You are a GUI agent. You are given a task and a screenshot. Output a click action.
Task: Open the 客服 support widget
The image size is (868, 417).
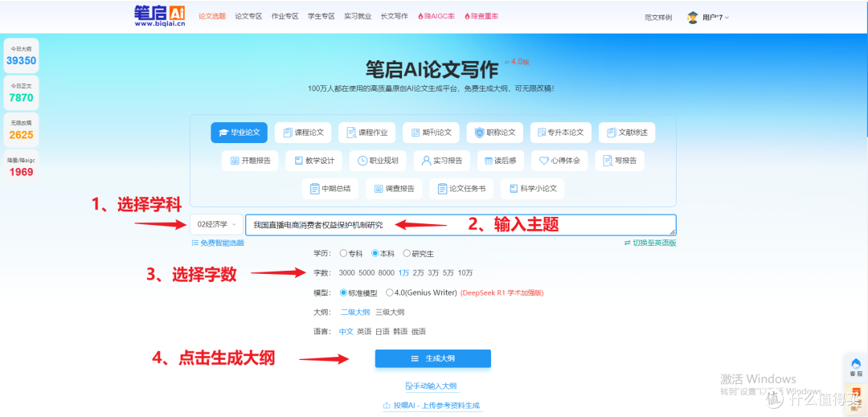tap(856, 367)
